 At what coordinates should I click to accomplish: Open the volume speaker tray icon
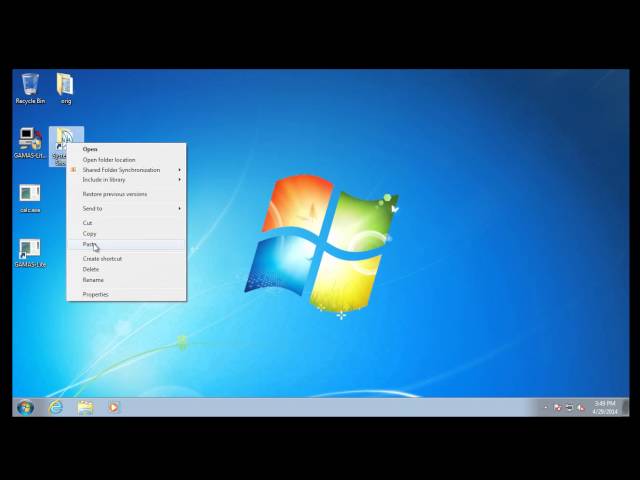tap(580, 407)
